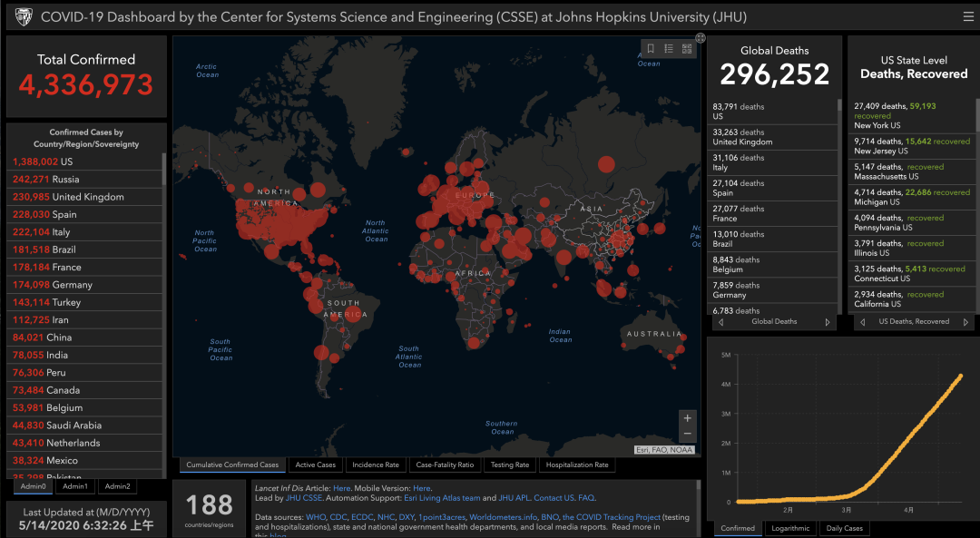
Task: Open the 1point3acres source link
Action: [442, 517]
